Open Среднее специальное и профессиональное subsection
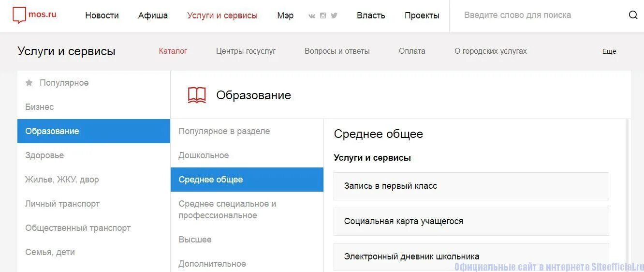The width and height of the screenshot is (644, 272). (247, 210)
